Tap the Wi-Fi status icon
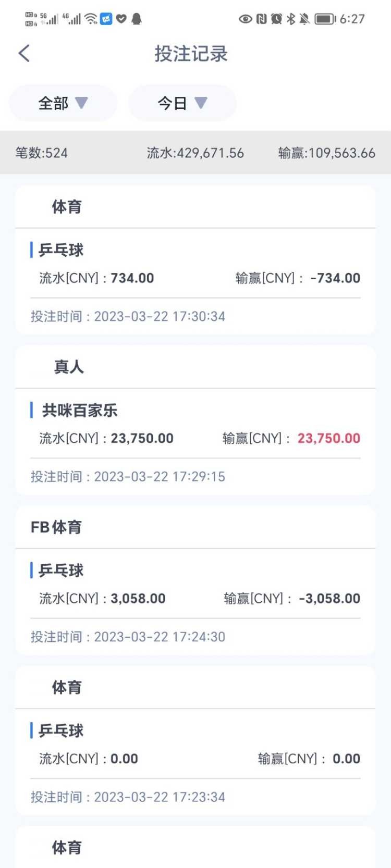This screenshot has width=391, height=868. (x=91, y=19)
